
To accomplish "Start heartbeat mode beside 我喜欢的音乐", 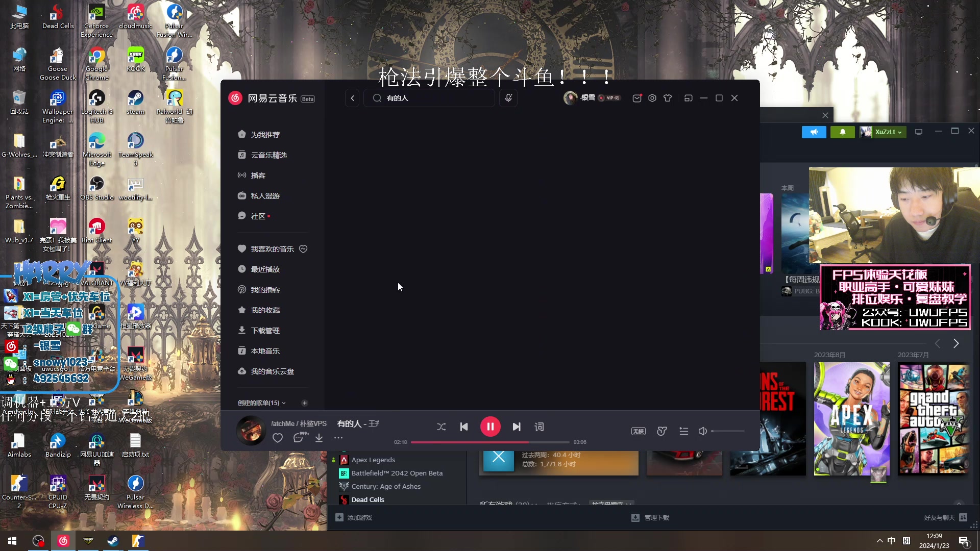I will pos(303,249).
